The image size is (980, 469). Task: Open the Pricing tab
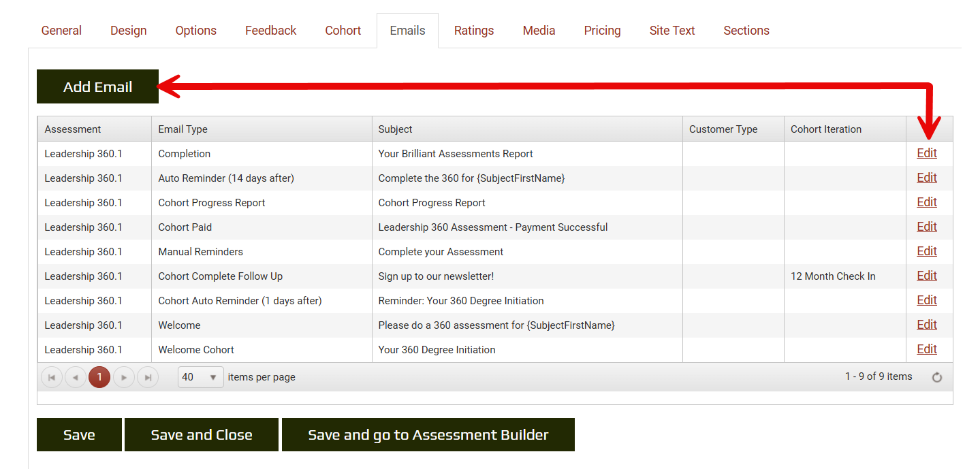pos(601,30)
